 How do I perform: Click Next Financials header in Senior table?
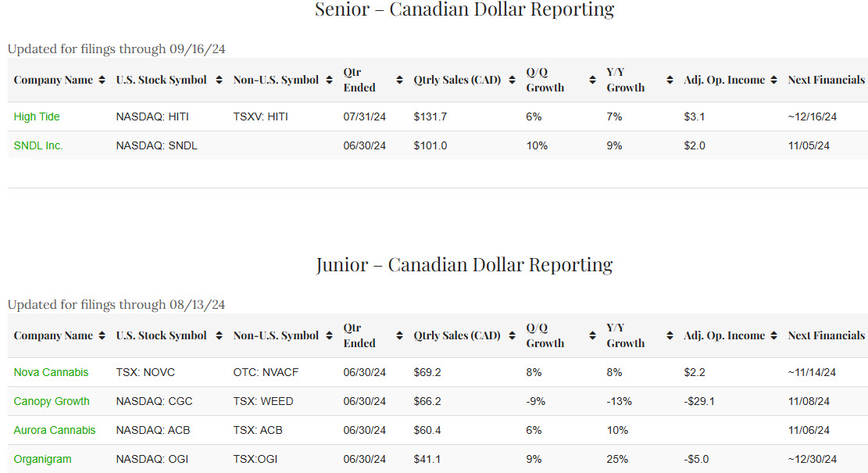point(826,80)
